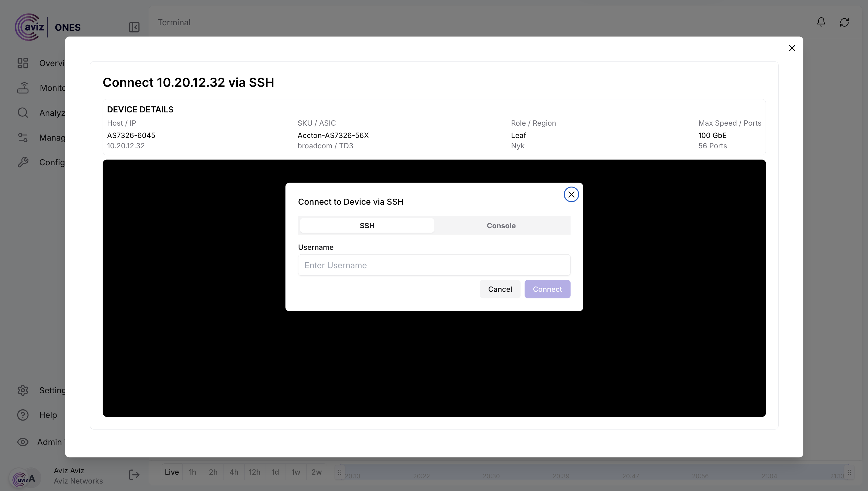The width and height of the screenshot is (868, 491).
Task: Close the SSH connect dialog
Action: tap(571, 195)
